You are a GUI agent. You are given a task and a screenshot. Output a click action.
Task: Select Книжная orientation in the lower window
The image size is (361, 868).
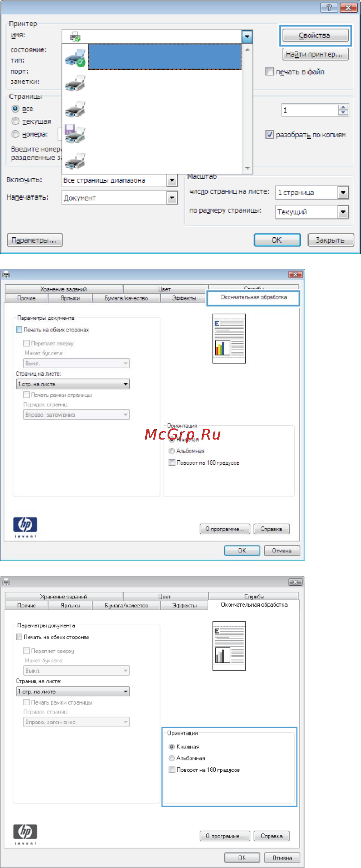coord(172,747)
